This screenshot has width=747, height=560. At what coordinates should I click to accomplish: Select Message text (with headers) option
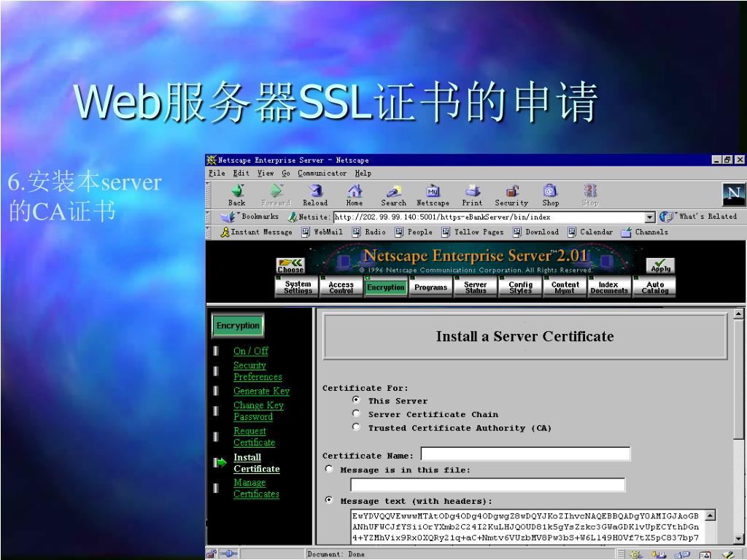pyautogui.click(x=329, y=500)
